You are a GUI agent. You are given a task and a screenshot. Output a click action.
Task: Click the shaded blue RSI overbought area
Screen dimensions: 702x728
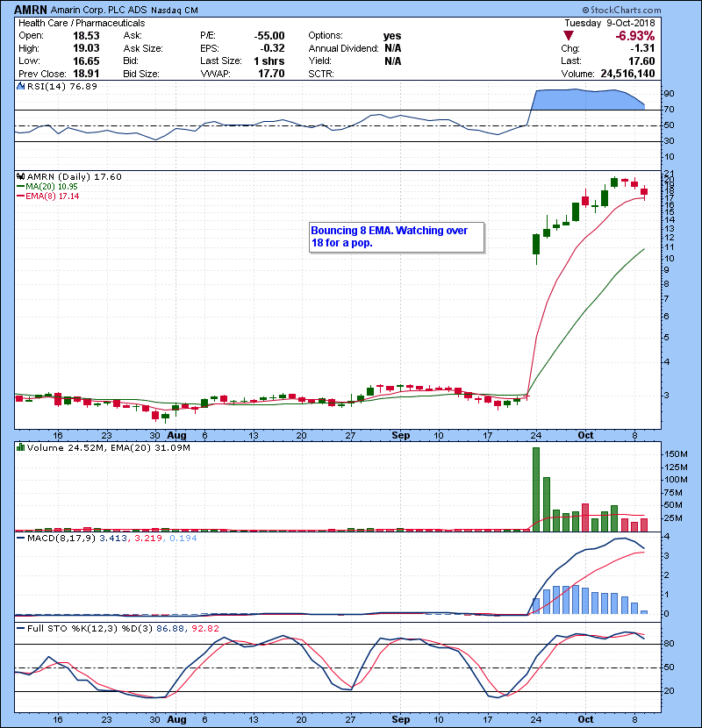click(x=587, y=99)
